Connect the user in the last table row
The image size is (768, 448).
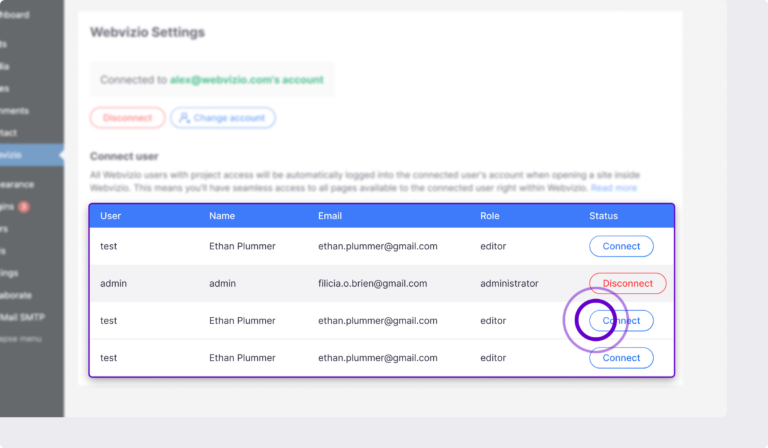tap(621, 358)
